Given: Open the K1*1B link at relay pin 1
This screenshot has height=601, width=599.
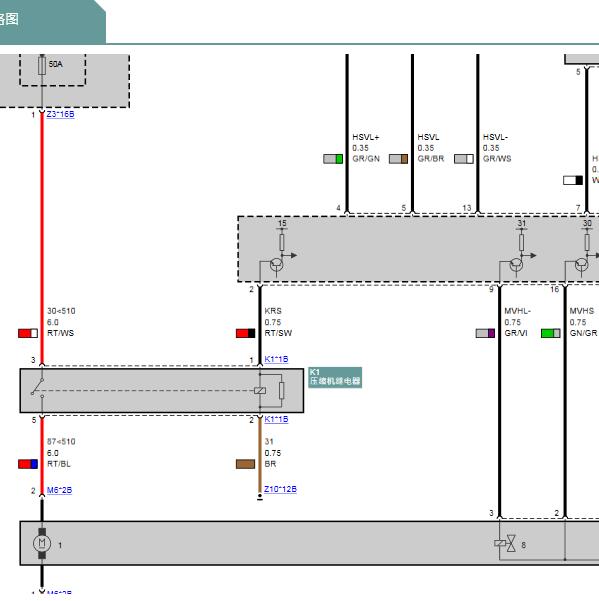Looking at the screenshot, I should coord(276,359).
